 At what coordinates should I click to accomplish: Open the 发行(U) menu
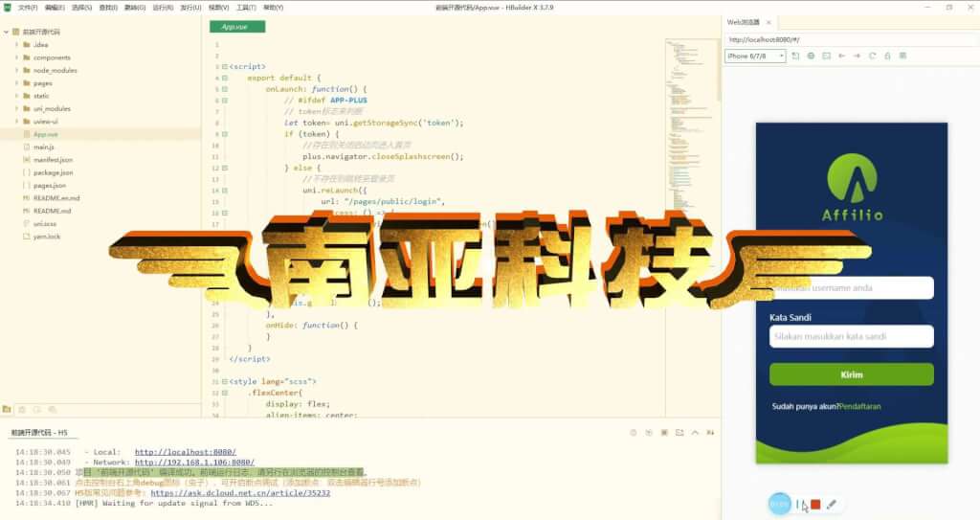coord(190,8)
